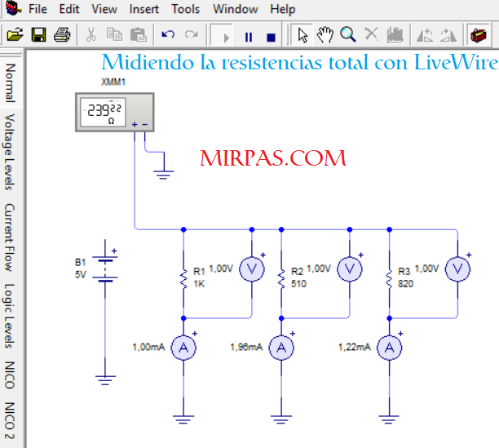The image size is (499, 448).
Task: Select the voltmeter next to R3
Action: click(x=457, y=269)
